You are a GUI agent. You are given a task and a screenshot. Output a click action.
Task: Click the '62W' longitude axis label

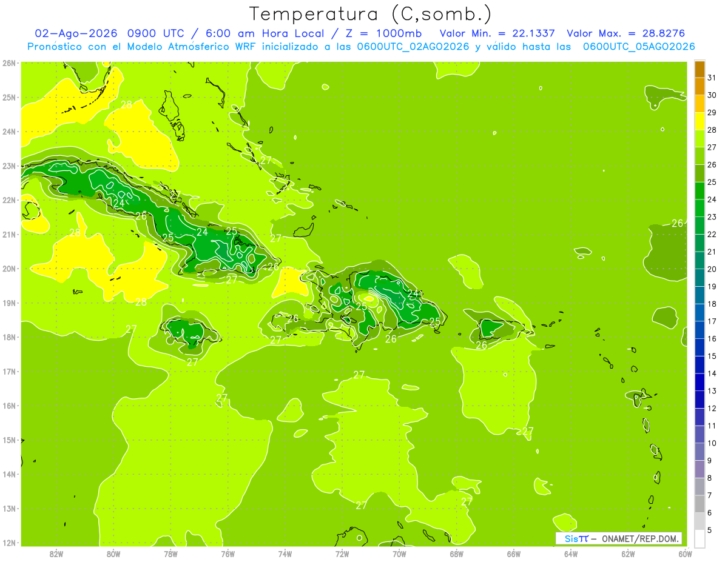click(x=628, y=554)
